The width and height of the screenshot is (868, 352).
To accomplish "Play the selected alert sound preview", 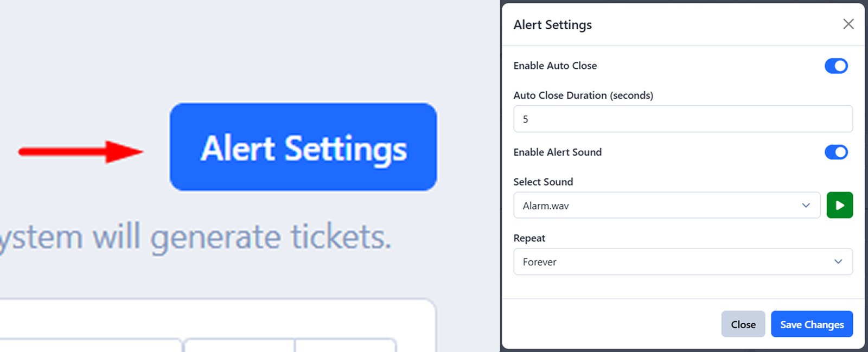I will point(839,206).
